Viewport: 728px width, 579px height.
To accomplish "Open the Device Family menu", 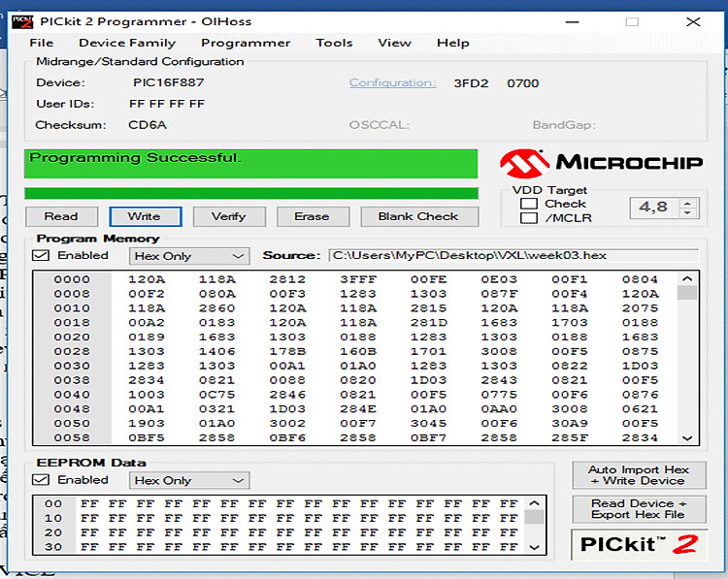I will [x=127, y=43].
